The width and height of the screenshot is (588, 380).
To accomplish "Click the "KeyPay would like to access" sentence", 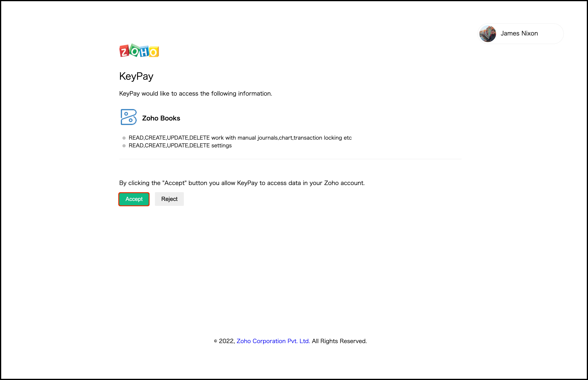I will point(195,94).
